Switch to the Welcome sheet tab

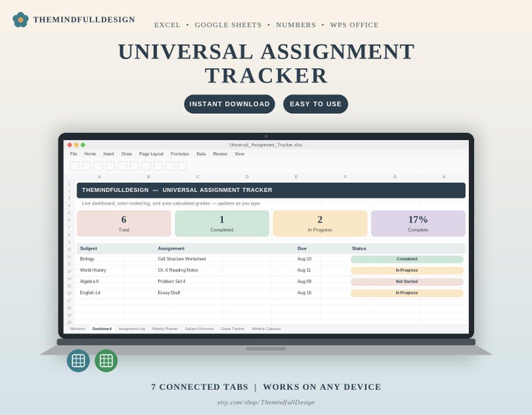(77, 329)
